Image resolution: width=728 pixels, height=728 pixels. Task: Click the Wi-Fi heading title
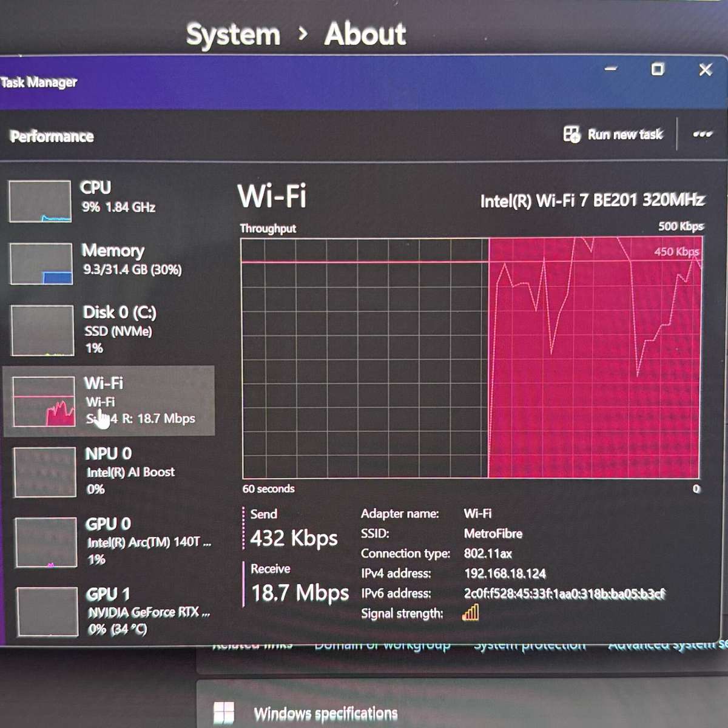pos(272,196)
